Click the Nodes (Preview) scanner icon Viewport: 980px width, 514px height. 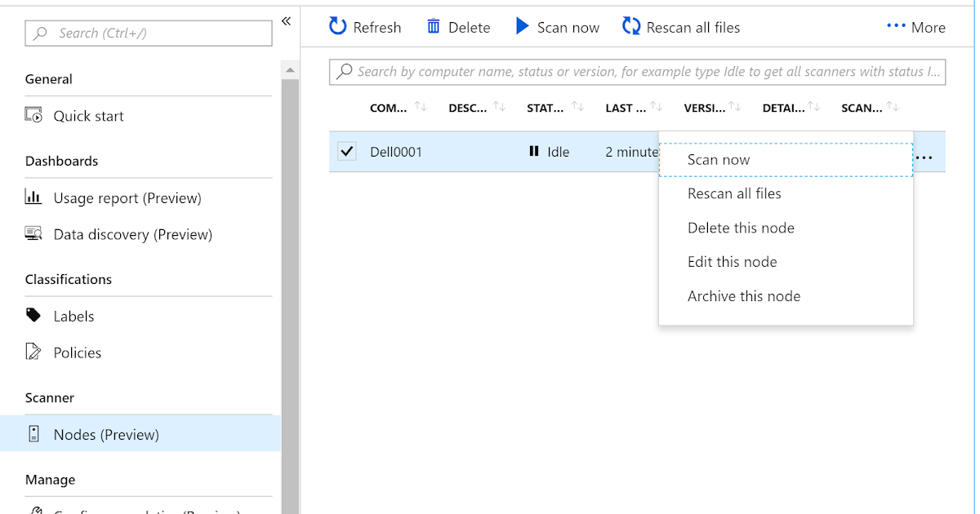coord(33,434)
